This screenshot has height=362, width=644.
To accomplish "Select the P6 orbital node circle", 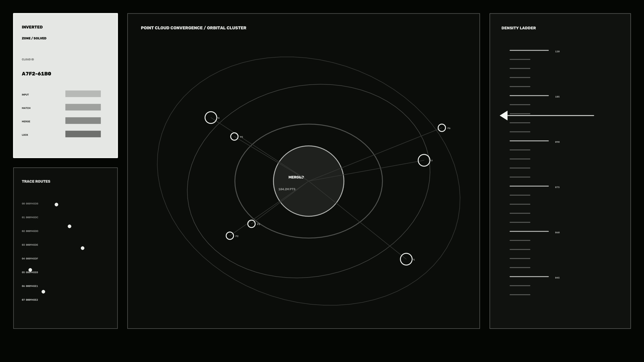I will click(x=442, y=128).
